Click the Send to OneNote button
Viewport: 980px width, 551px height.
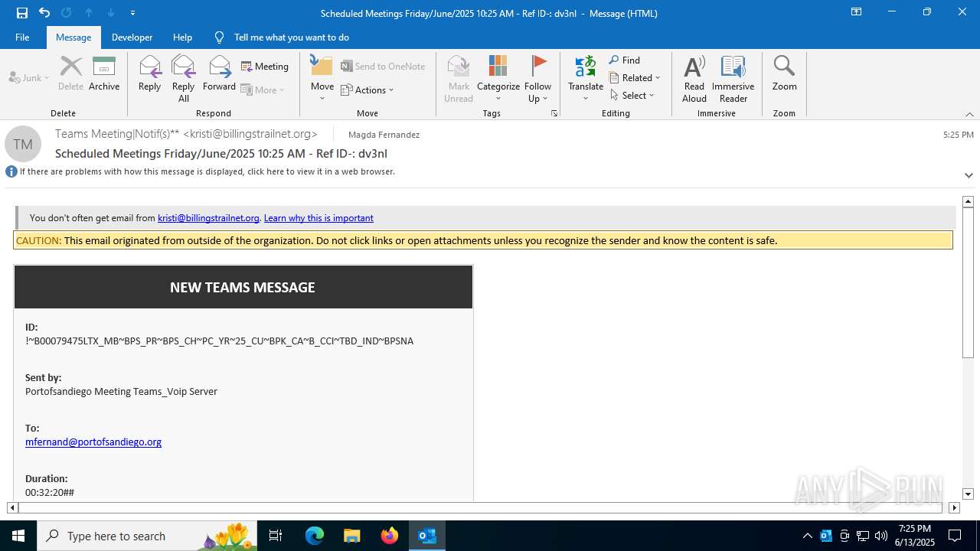point(384,67)
